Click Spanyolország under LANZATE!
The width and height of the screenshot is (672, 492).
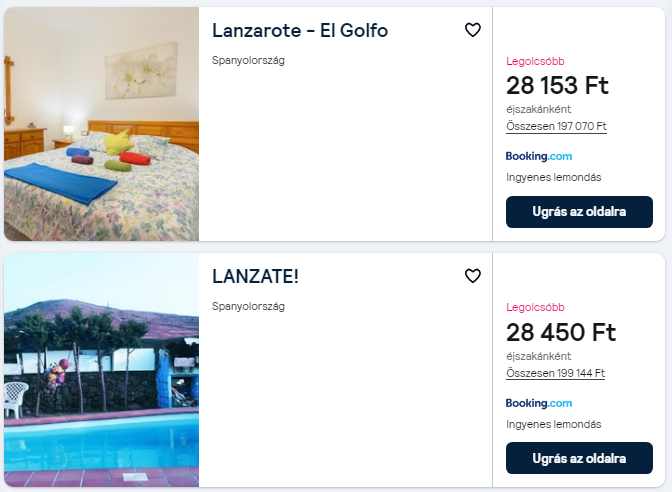click(x=248, y=306)
